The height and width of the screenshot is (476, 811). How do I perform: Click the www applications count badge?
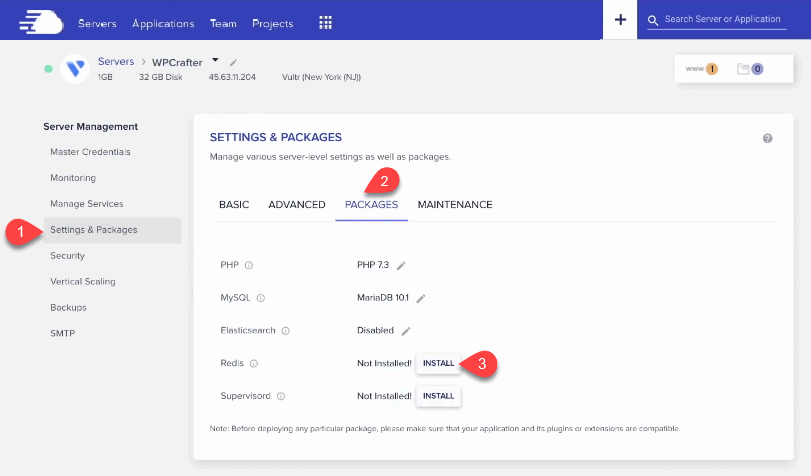(701, 69)
